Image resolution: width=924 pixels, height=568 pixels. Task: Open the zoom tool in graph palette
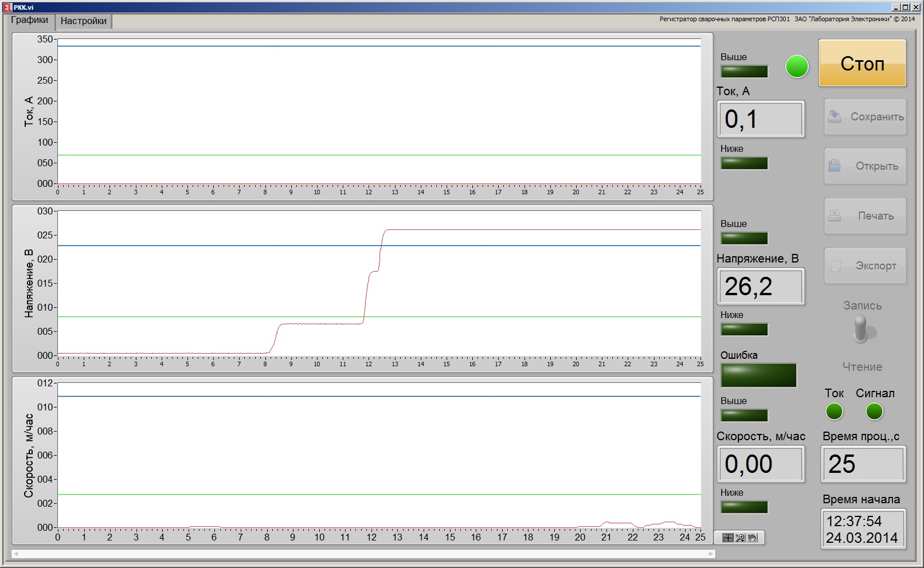coord(740,538)
